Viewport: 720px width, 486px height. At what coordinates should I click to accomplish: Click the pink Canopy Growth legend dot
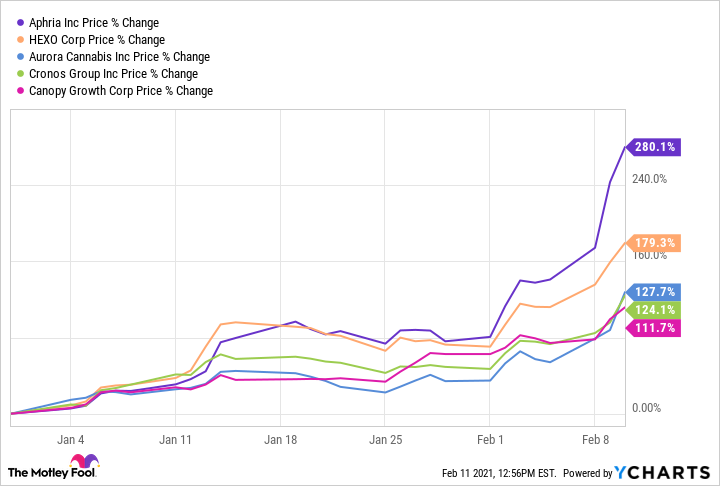(x=20, y=90)
